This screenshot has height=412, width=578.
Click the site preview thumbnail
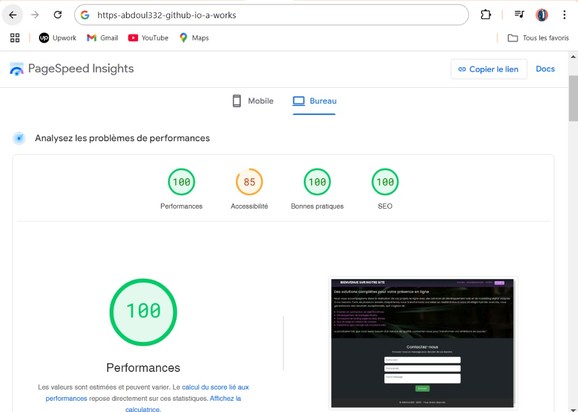click(422, 343)
